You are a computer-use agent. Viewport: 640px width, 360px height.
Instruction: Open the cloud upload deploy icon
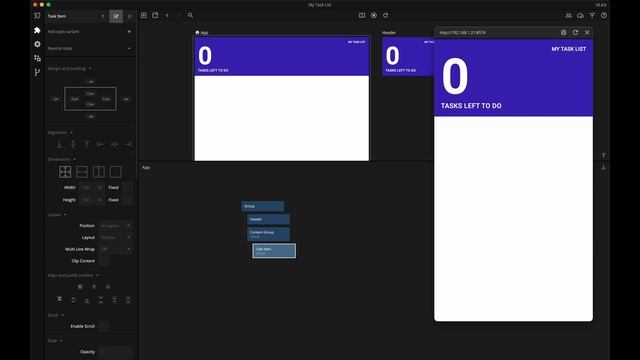(x=580, y=16)
